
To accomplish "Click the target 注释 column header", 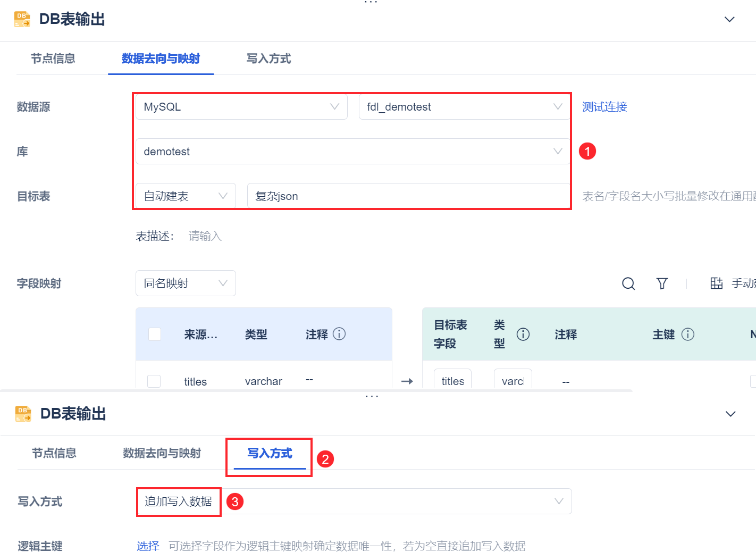I will coord(566,335).
